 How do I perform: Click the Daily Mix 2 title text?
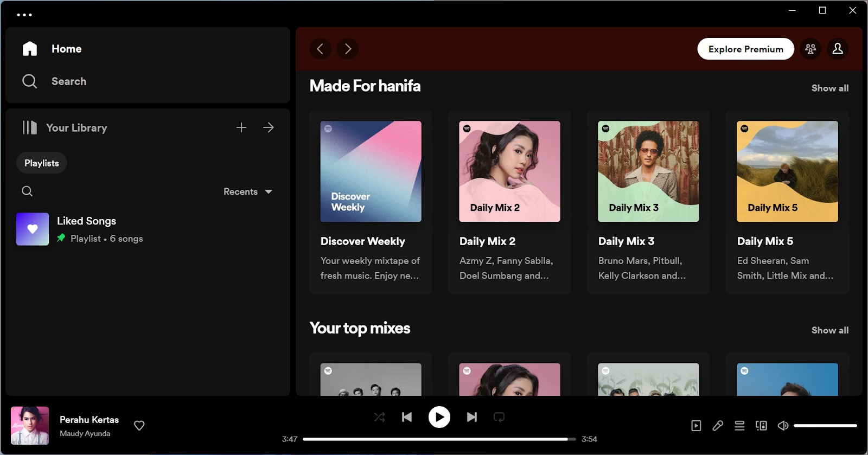tap(488, 241)
